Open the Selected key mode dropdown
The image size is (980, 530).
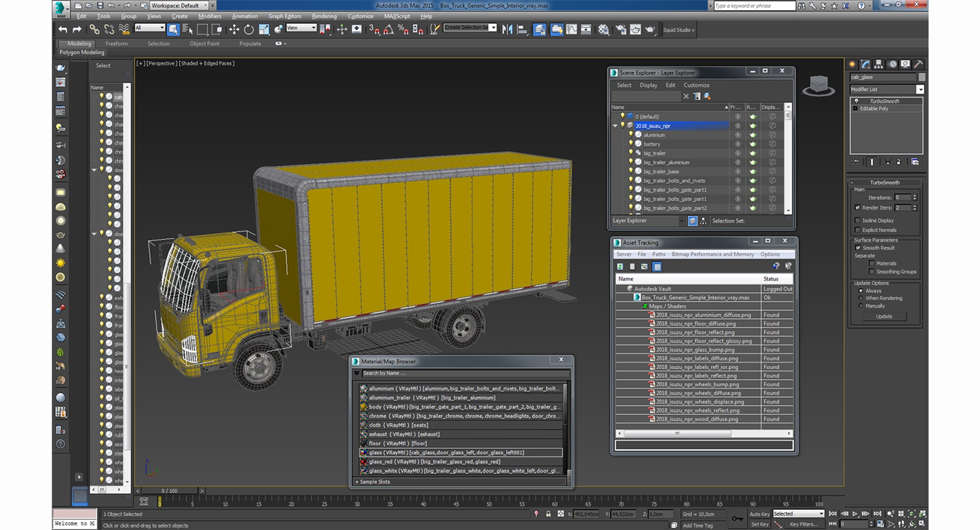[x=798, y=514]
